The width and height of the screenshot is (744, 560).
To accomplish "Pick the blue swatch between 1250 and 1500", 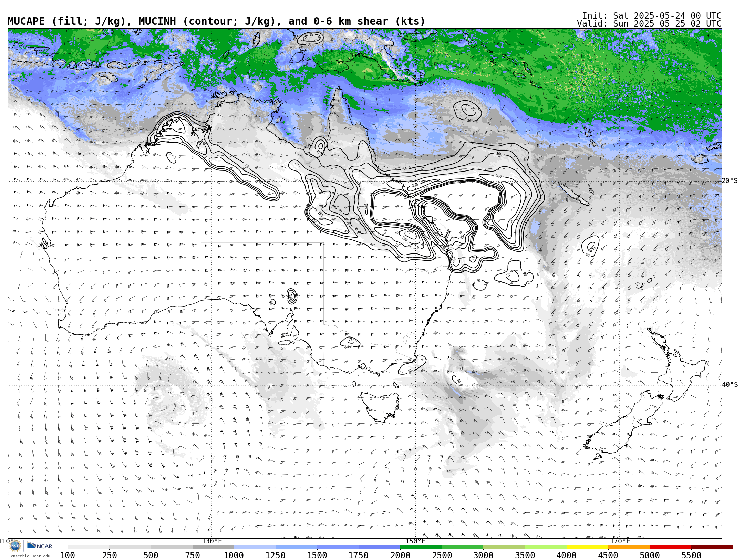I will [296, 547].
